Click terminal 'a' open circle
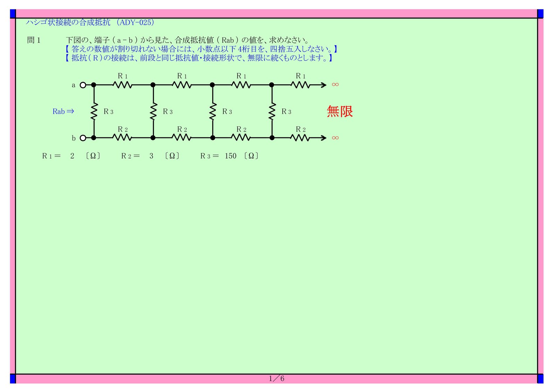555x392 pixels. click(83, 85)
